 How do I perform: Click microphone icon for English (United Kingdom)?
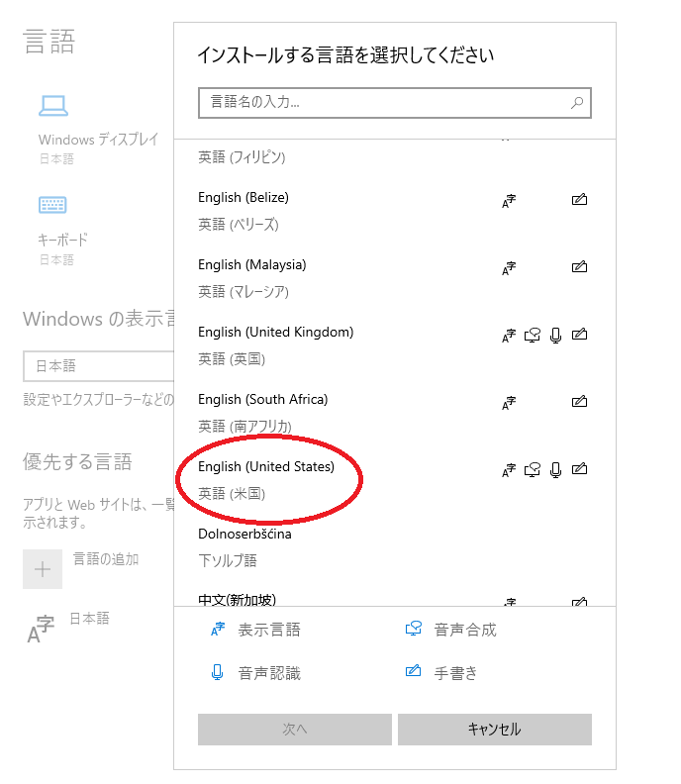click(555, 336)
